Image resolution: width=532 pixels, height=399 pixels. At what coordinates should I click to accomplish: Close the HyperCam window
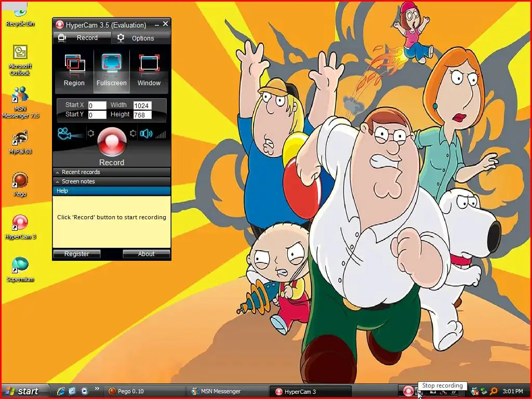[x=165, y=24]
